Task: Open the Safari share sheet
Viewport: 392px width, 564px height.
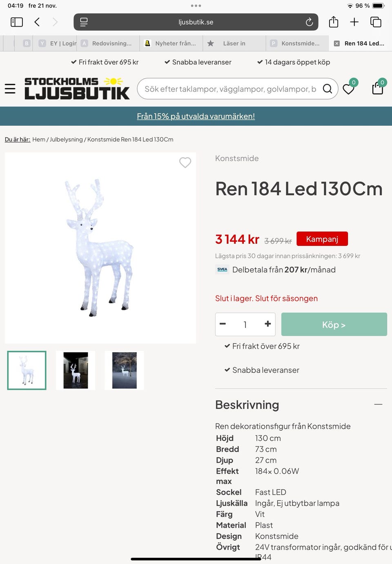Action: point(334,22)
